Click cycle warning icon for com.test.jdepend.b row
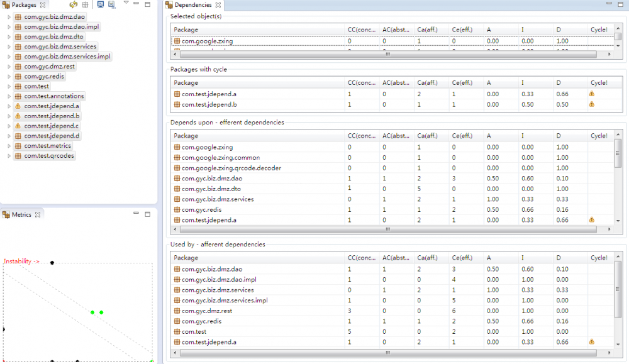Image resolution: width=629 pixels, height=364 pixels. tap(591, 104)
